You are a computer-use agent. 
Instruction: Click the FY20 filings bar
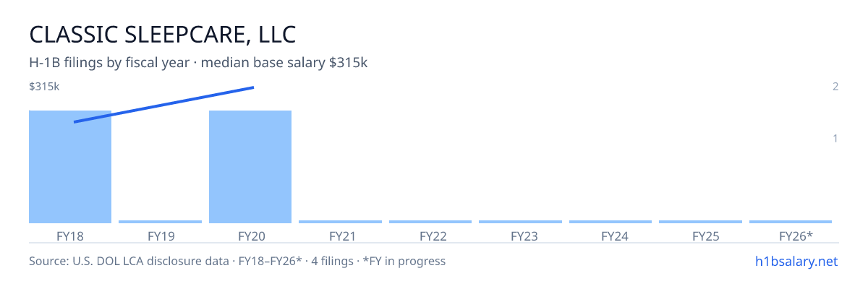(x=250, y=167)
